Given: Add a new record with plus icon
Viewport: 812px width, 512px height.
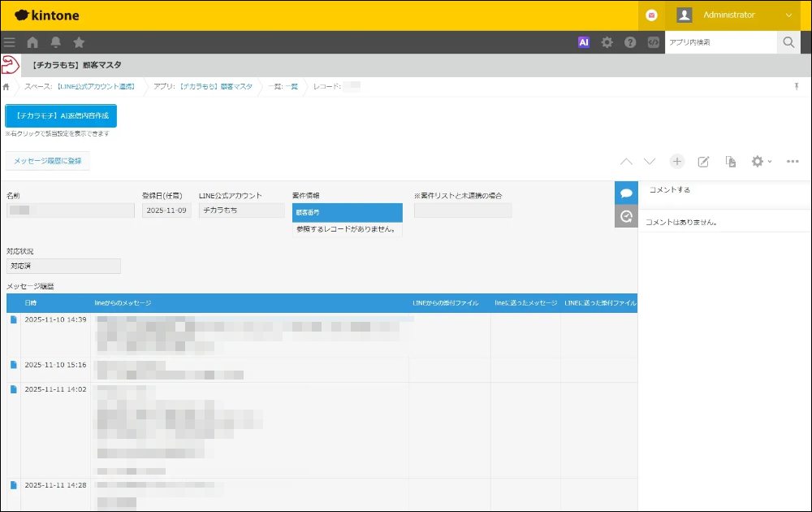Looking at the screenshot, I should [x=677, y=162].
